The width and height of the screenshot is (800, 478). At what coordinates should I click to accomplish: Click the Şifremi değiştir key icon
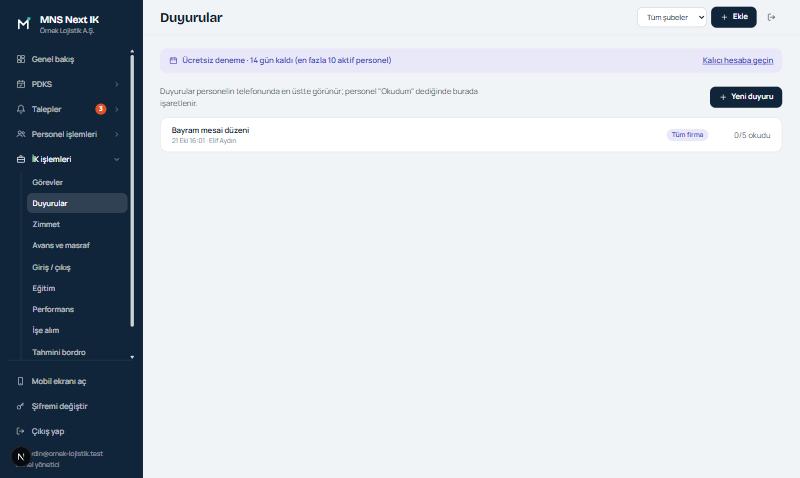coord(20,406)
